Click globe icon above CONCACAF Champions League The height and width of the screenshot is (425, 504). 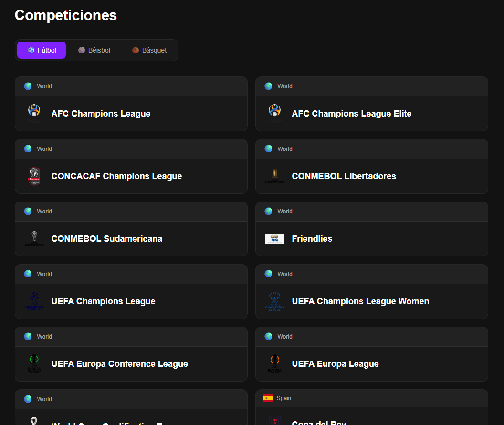[28, 149]
